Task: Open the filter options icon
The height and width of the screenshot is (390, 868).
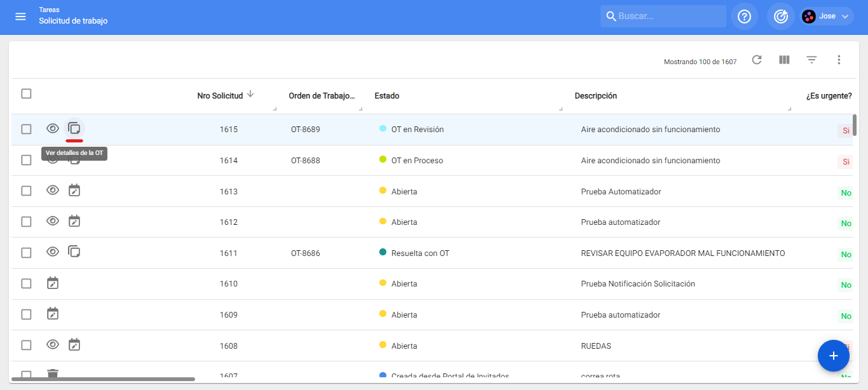Action: pos(811,60)
